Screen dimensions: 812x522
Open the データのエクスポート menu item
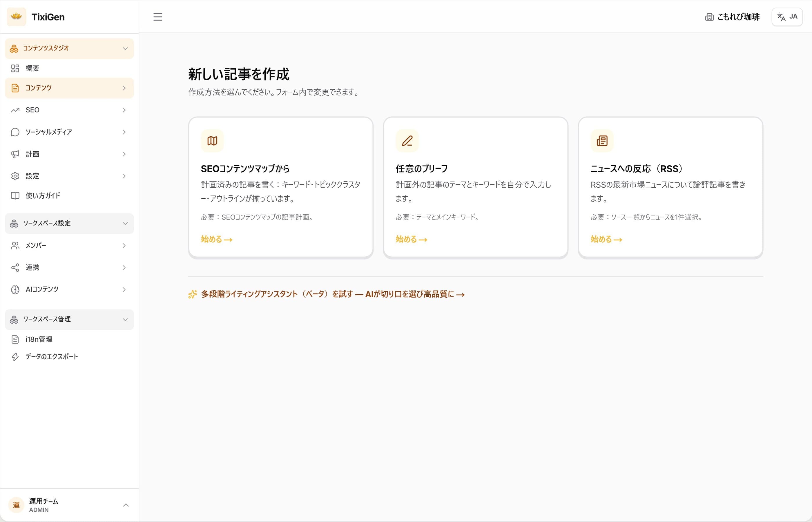click(x=69, y=357)
